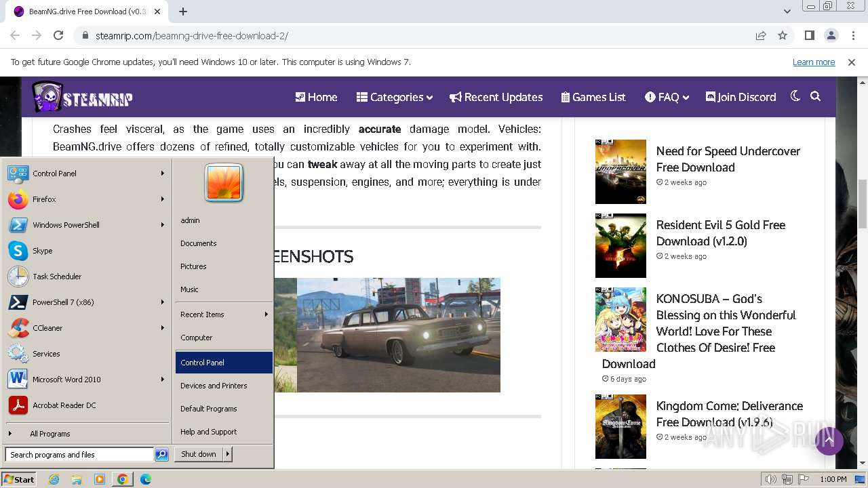The width and height of the screenshot is (868, 488).
Task: Open Microsoft Edge from the taskbar
Action: coord(146,479)
